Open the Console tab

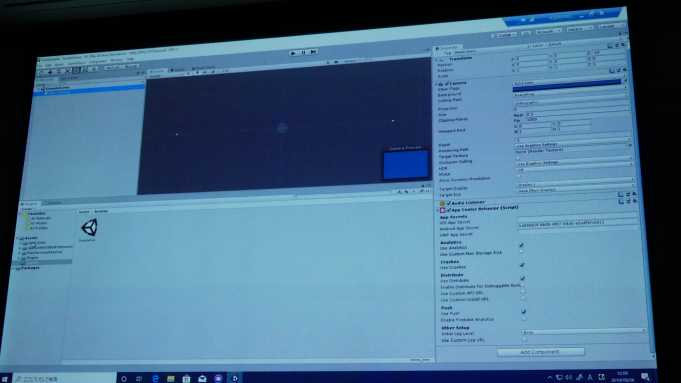(x=53, y=203)
